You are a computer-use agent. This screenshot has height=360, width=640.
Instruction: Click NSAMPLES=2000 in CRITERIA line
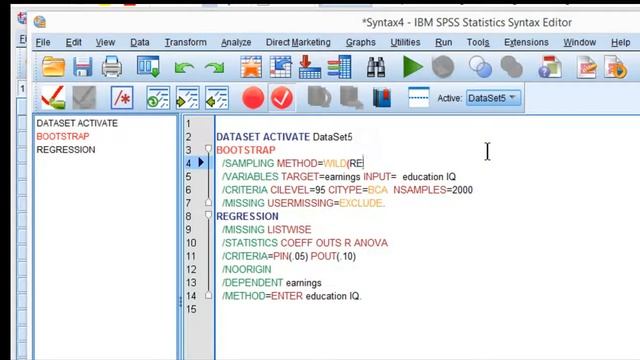pyautogui.click(x=433, y=190)
